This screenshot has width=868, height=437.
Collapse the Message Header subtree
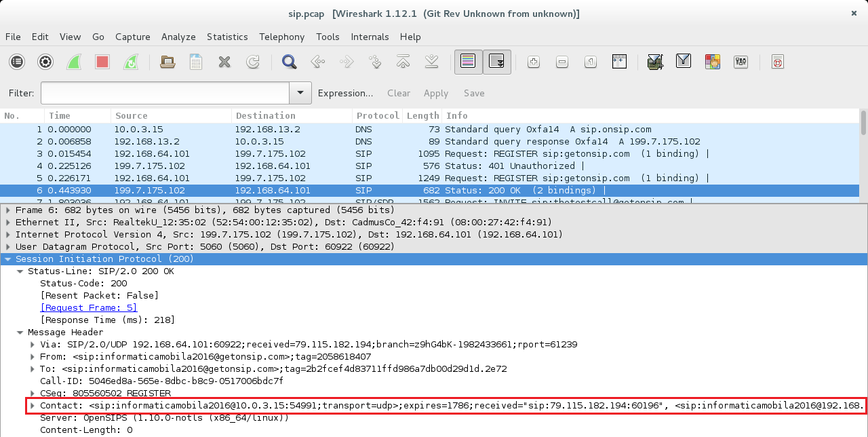pyautogui.click(x=20, y=332)
